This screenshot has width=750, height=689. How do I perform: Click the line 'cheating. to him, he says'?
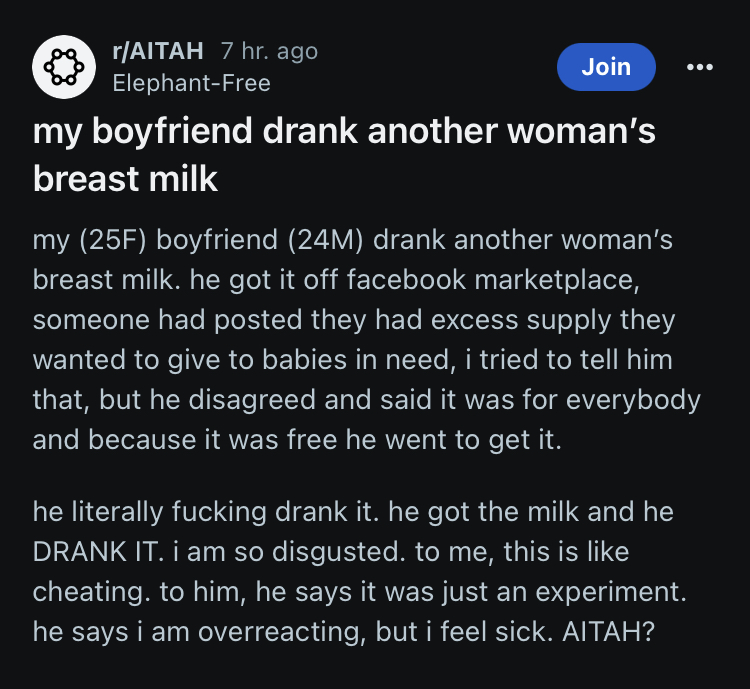(x=360, y=592)
